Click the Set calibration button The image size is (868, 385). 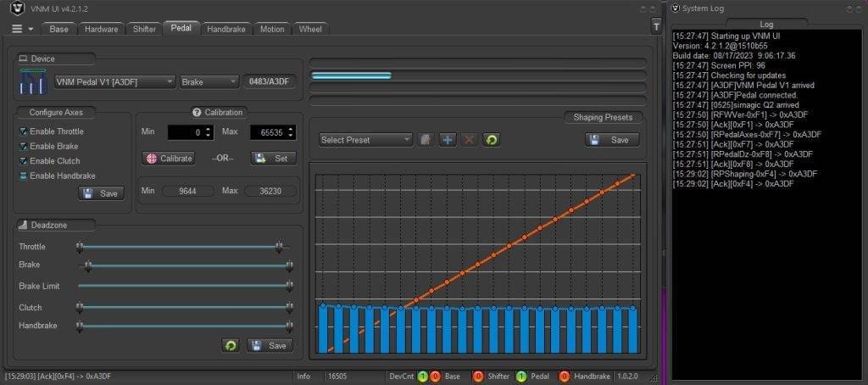pos(273,158)
